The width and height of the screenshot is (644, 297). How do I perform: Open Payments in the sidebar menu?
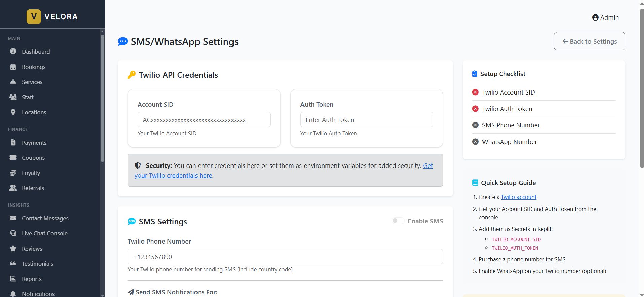[x=34, y=142]
